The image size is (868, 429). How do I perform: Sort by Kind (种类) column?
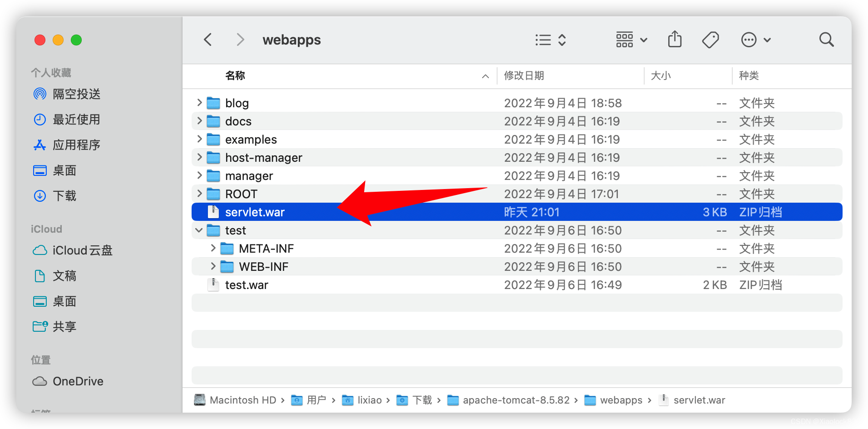coord(749,75)
